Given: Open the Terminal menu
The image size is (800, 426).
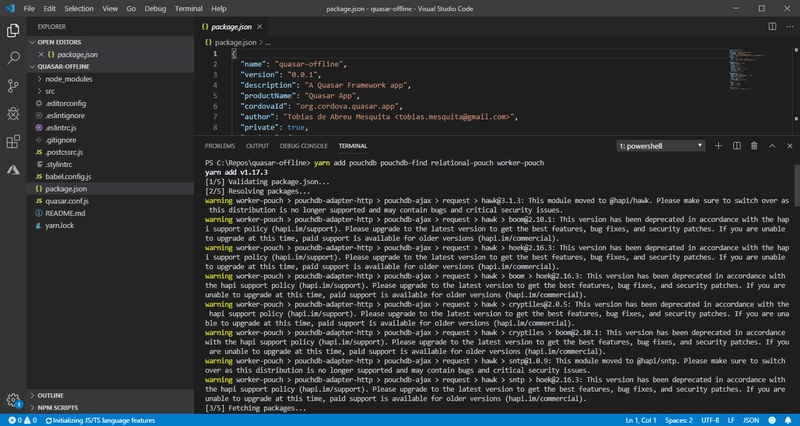Looking at the screenshot, I should (189, 7).
